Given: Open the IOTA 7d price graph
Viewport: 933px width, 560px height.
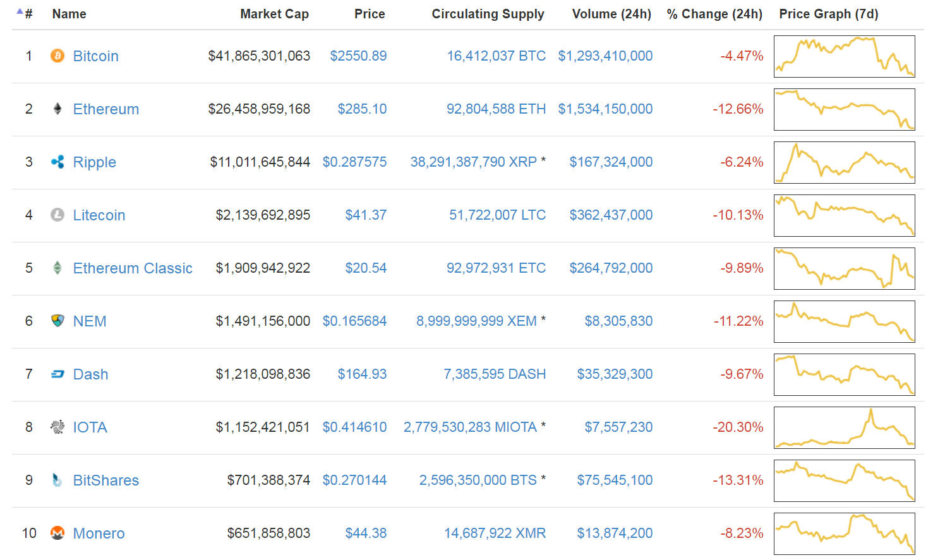Looking at the screenshot, I should click(x=845, y=427).
